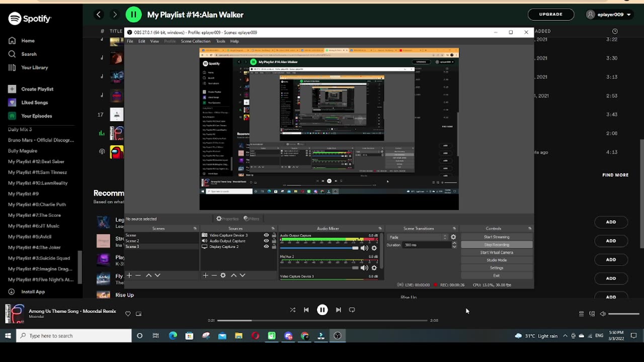Image resolution: width=644 pixels, height=362 pixels.
Task: Skip to previous track in player
Action: pyautogui.click(x=306, y=310)
